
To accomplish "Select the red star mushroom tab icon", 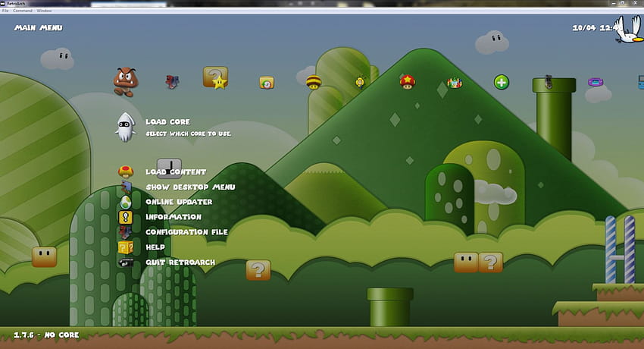I will [408, 82].
